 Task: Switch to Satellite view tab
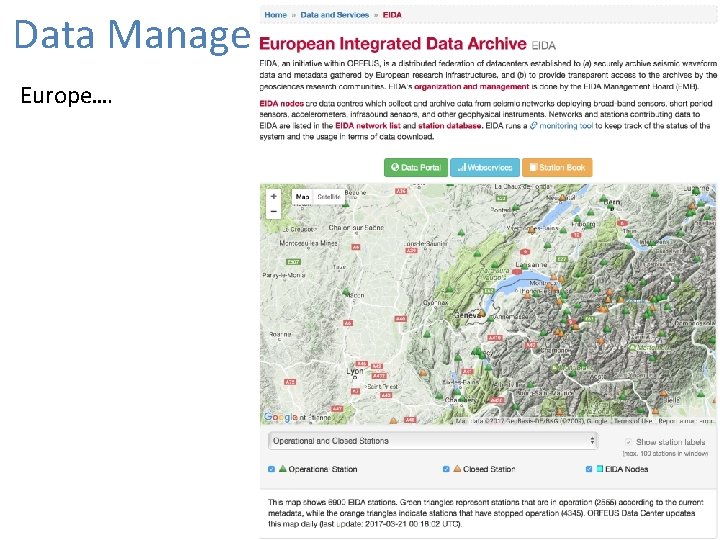point(328,197)
